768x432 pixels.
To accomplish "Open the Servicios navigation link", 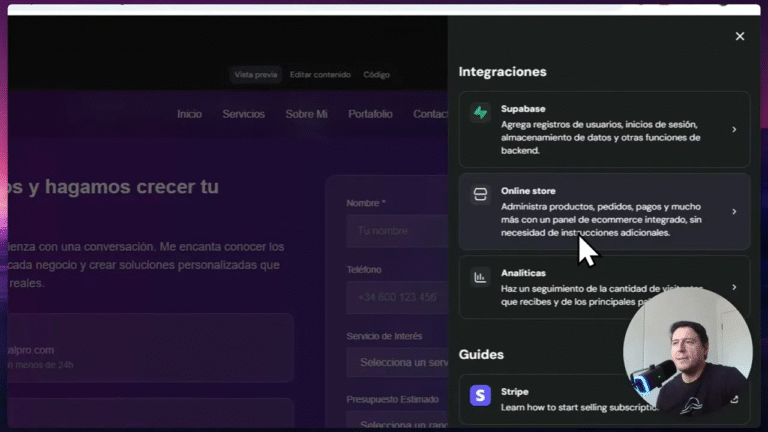I will [243, 114].
